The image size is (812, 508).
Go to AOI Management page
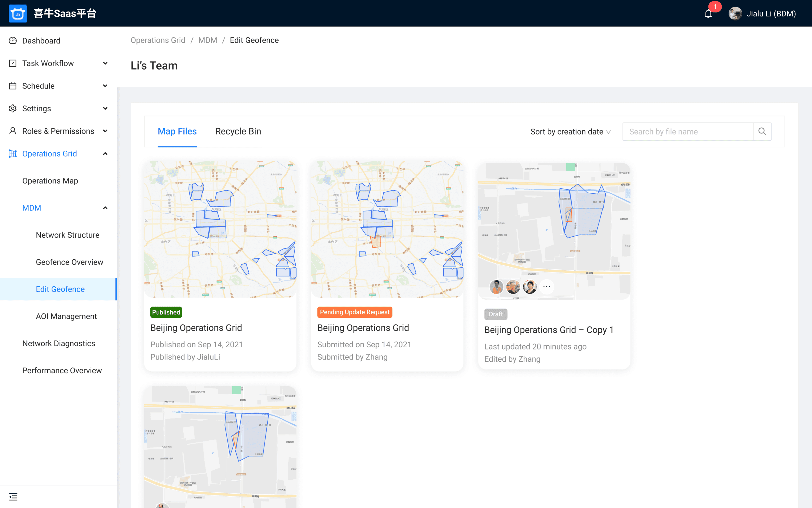(x=66, y=316)
